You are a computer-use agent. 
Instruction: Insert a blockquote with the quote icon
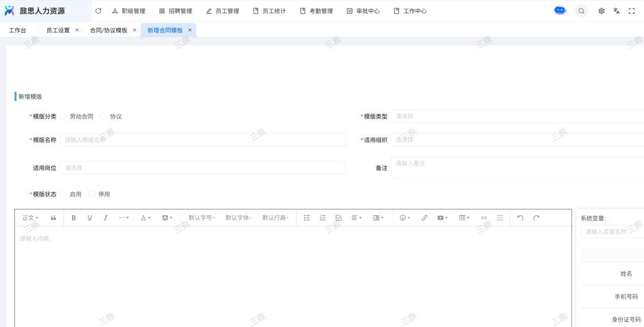click(53, 218)
